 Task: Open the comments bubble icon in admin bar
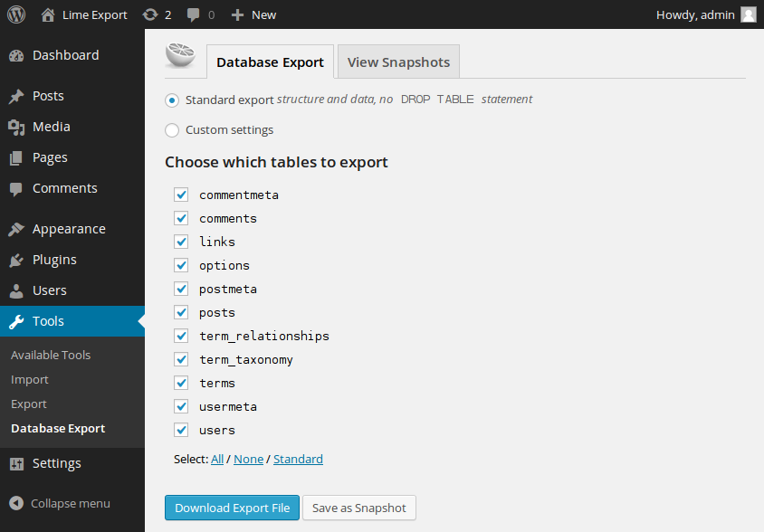193,15
